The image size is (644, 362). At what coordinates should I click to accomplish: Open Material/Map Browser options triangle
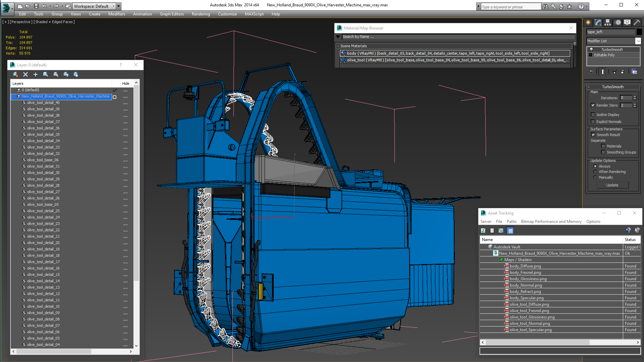[x=338, y=37]
